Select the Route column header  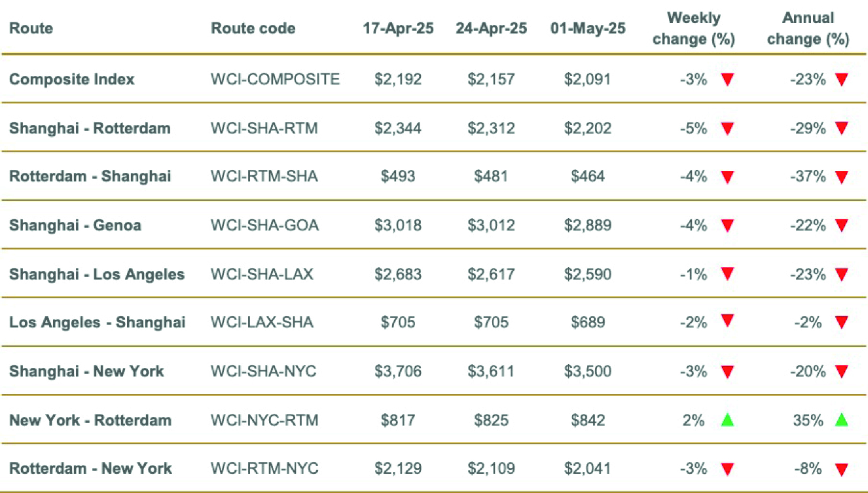click(31, 28)
